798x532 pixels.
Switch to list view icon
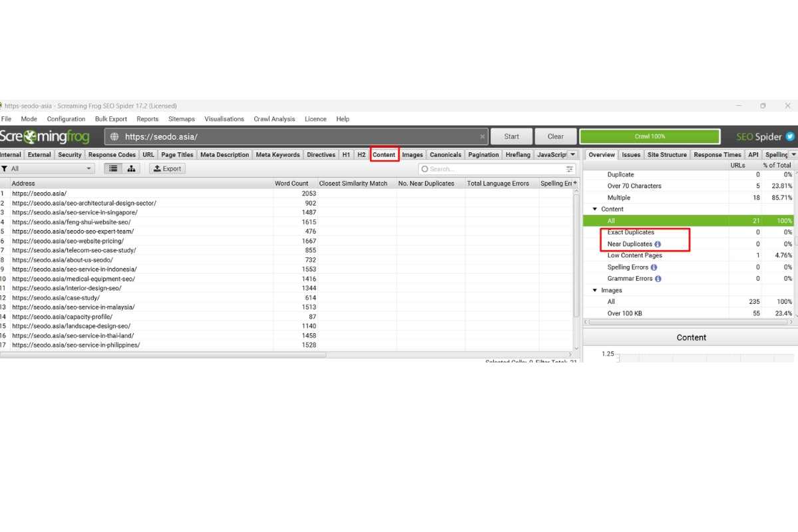point(113,168)
